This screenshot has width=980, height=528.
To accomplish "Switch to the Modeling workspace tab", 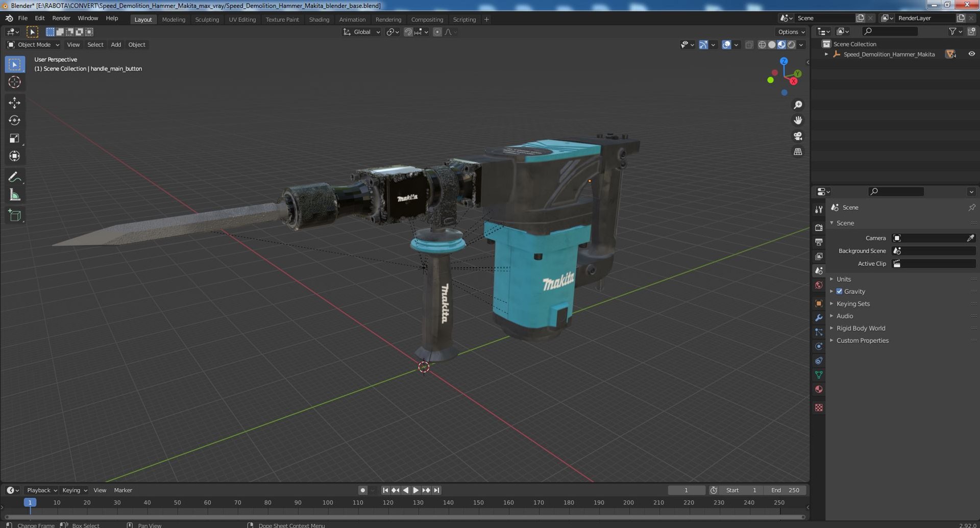I will click(174, 19).
